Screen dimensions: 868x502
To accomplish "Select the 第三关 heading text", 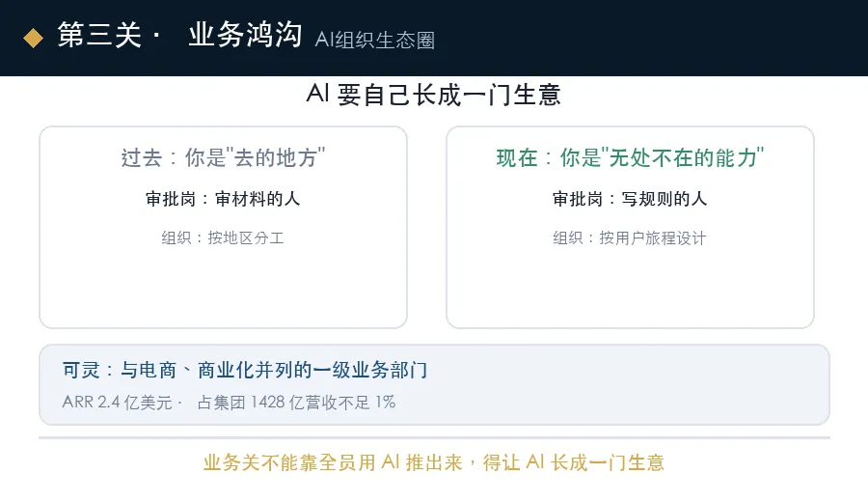I will click(99, 35).
